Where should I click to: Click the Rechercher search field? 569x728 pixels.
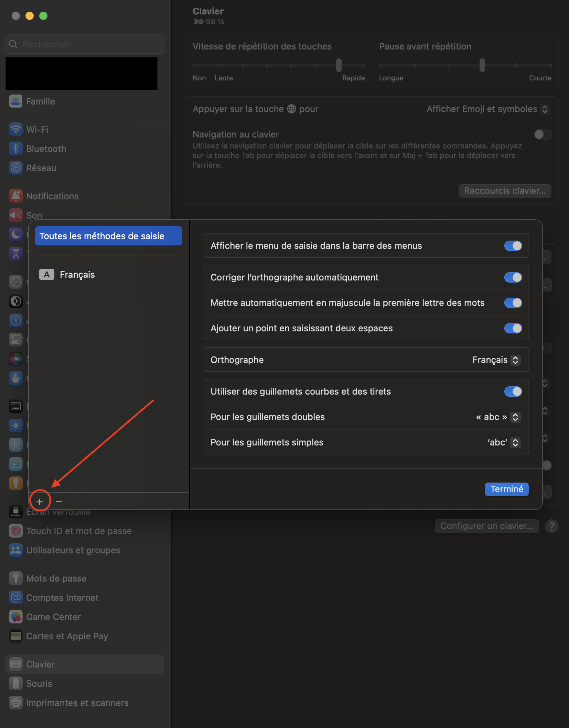click(x=85, y=44)
